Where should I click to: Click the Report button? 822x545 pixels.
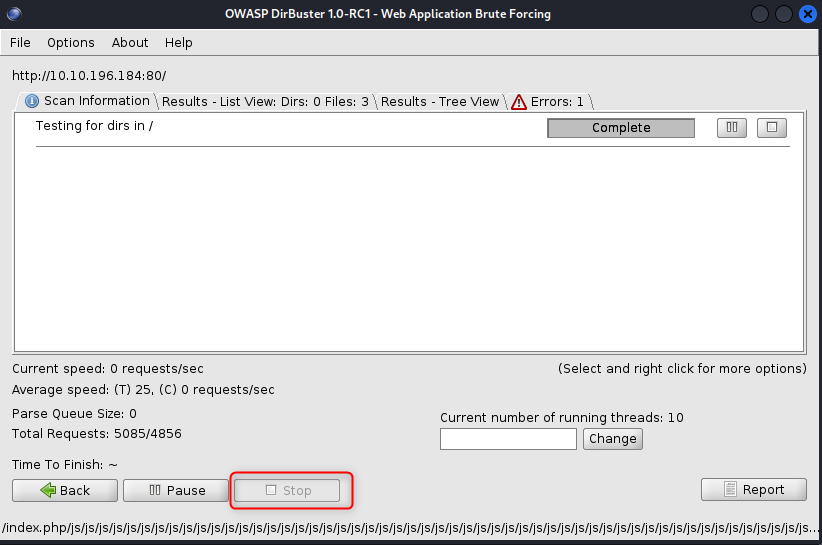[x=753, y=489]
